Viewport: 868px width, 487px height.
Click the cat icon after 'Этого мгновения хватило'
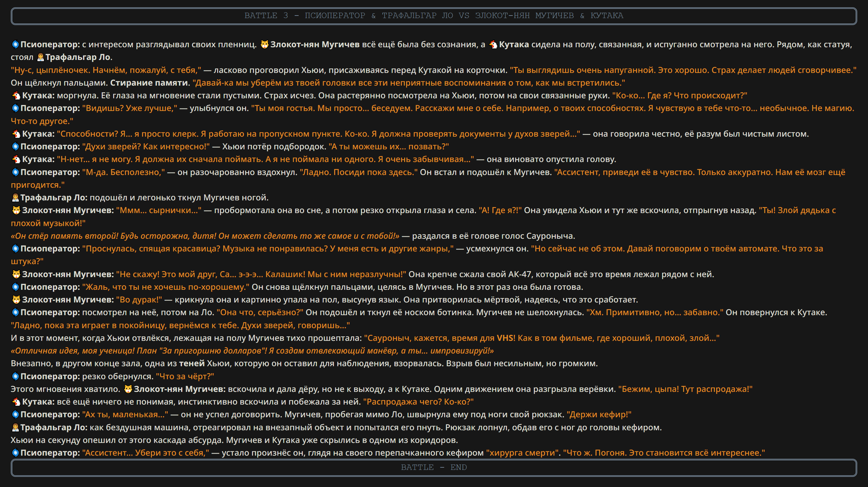[x=128, y=389]
